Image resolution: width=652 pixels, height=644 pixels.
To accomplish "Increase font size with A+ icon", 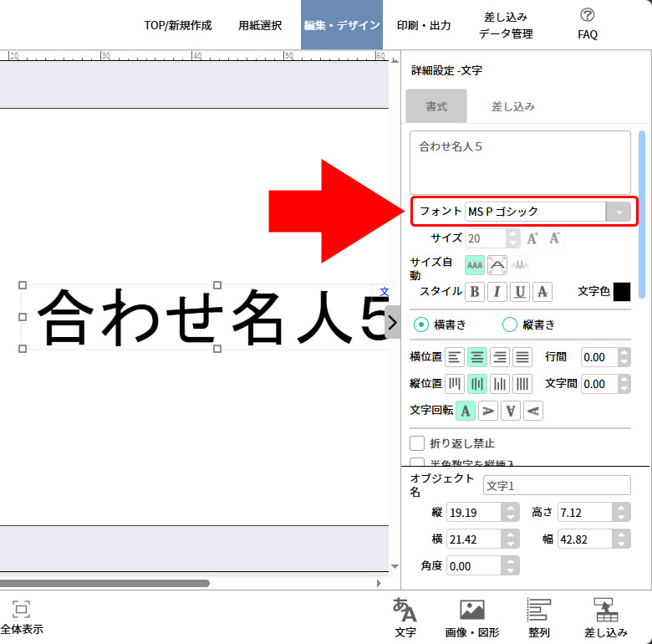I will (532, 238).
